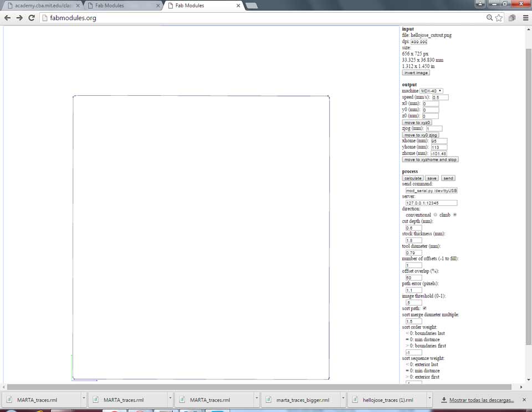Open the extension icon beside the star
The height and width of the screenshot is (412, 532).
(511, 18)
